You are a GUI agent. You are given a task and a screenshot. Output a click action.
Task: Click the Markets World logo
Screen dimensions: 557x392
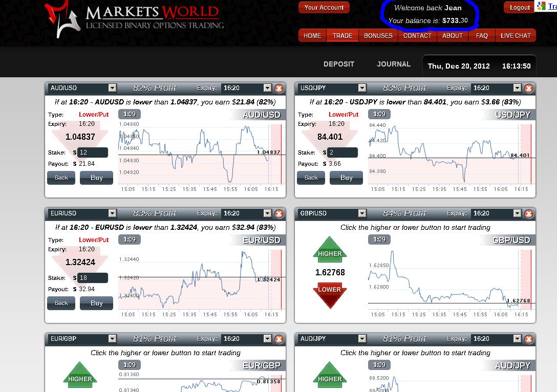(135, 18)
